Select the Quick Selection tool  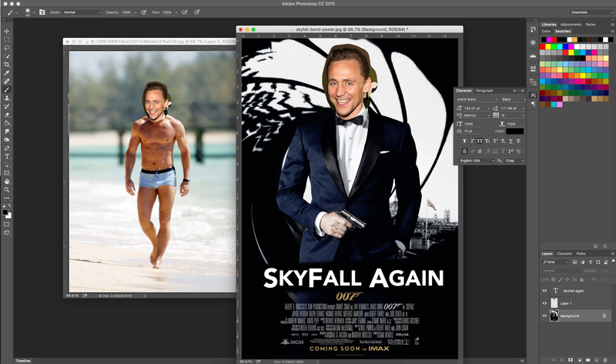coord(7,56)
